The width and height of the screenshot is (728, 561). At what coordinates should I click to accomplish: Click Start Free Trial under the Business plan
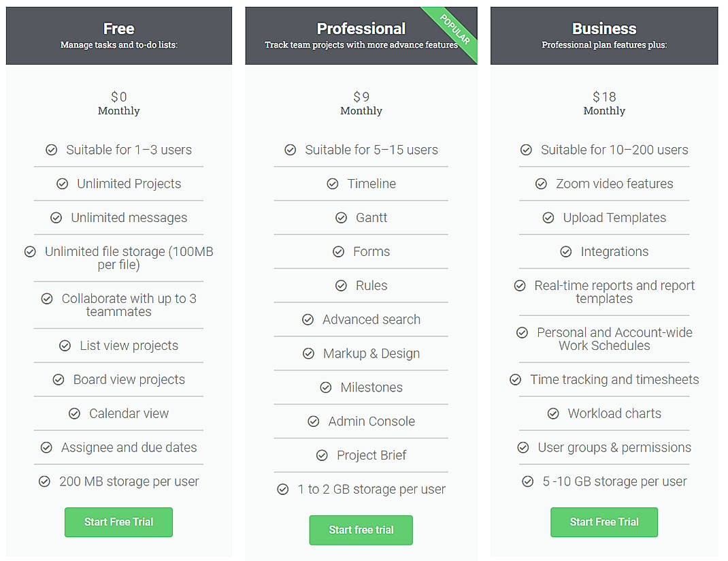604,522
